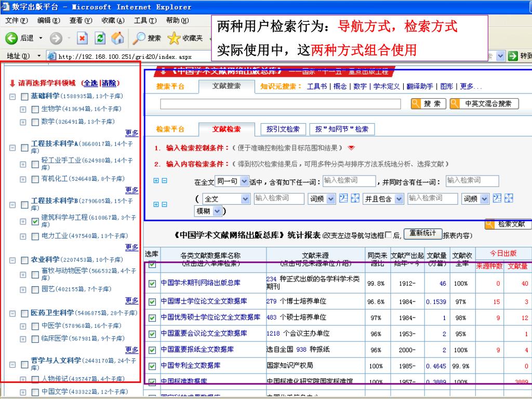
Task: Click the magnifier 搜索 toolbar icon
Action: [138, 38]
